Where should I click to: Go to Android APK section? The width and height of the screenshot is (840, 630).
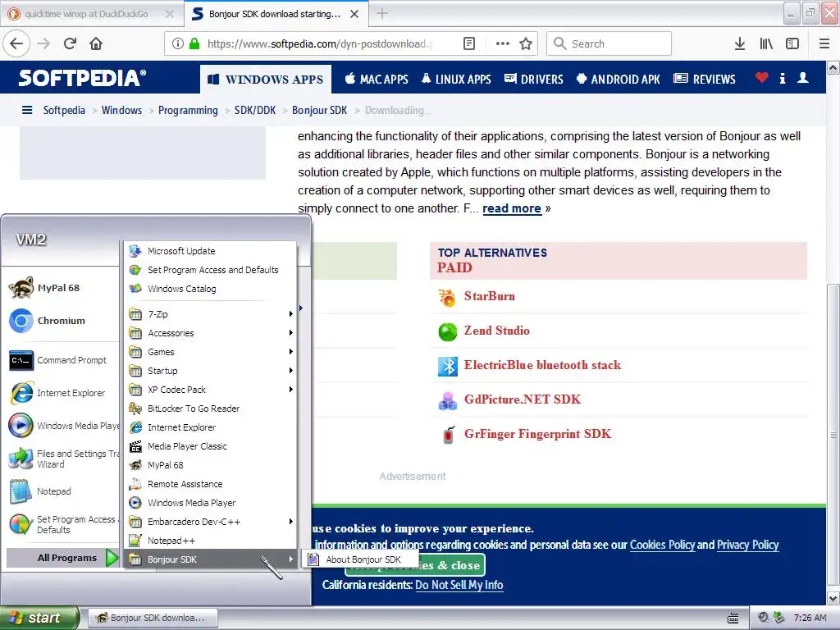[x=619, y=80]
